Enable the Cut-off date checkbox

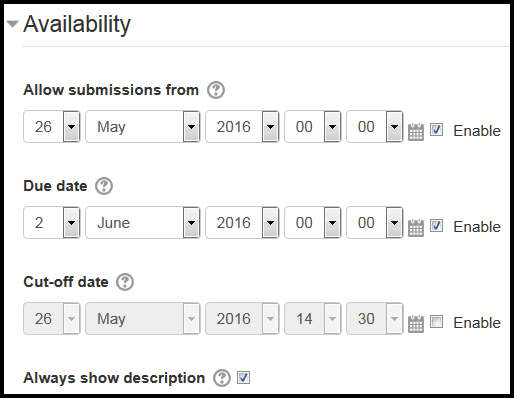[x=437, y=322]
